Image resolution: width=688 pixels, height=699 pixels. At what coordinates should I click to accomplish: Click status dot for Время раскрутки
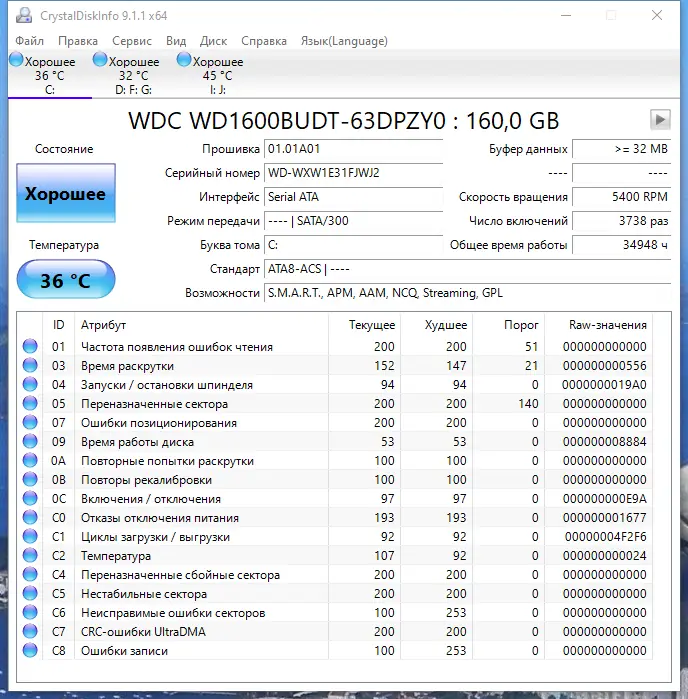pos(30,366)
